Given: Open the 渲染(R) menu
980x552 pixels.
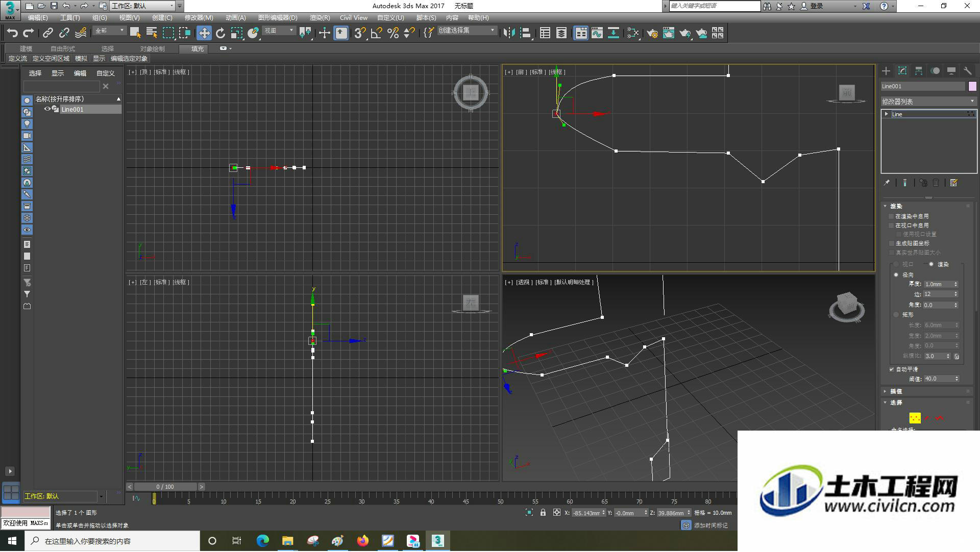Looking at the screenshot, I should [320, 18].
